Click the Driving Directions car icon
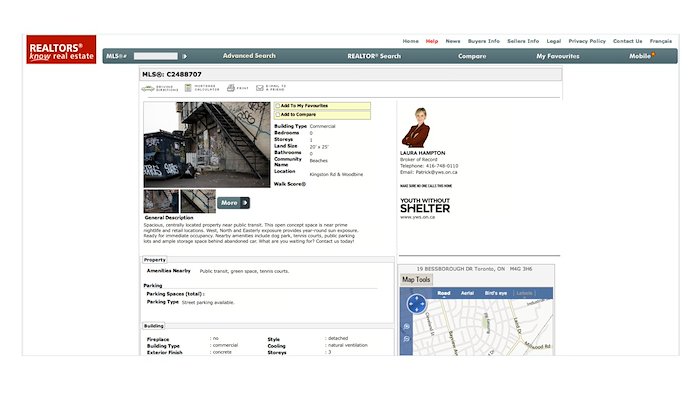 click(x=147, y=89)
